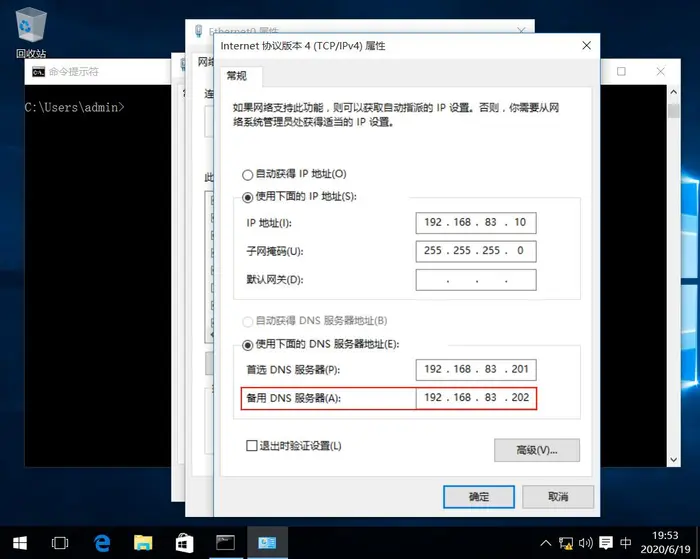Open the Windows Start menu

click(20, 543)
